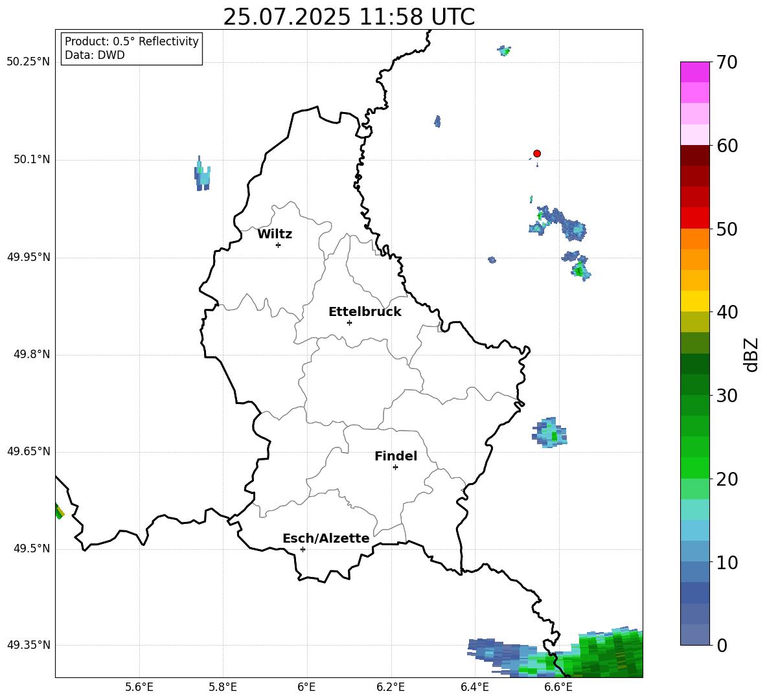Pick the magenta top colorbar segment
Viewport: 767px width, 700px height.
[694, 72]
